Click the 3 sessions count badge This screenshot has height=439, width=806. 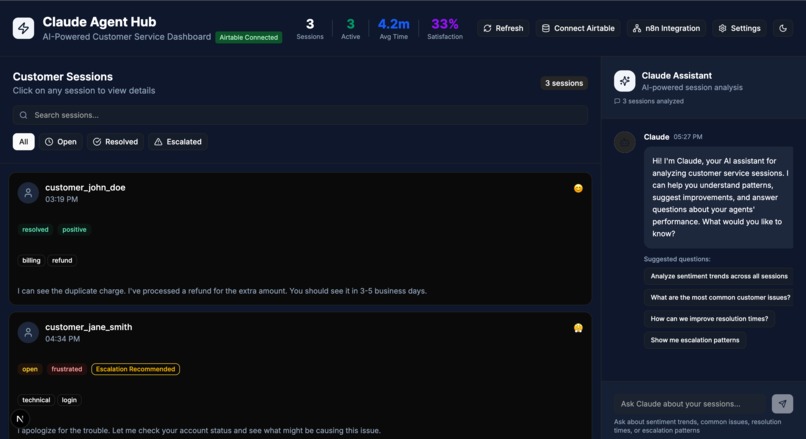[x=564, y=83]
